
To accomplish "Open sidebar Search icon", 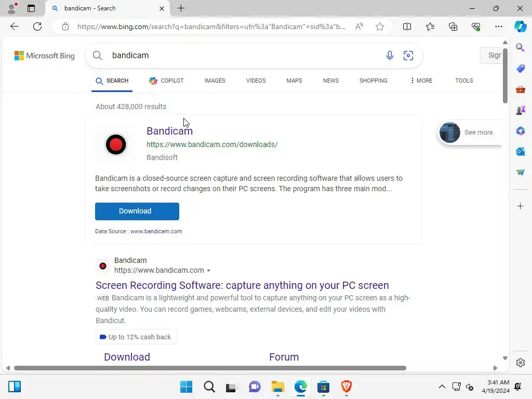I will point(520,47).
